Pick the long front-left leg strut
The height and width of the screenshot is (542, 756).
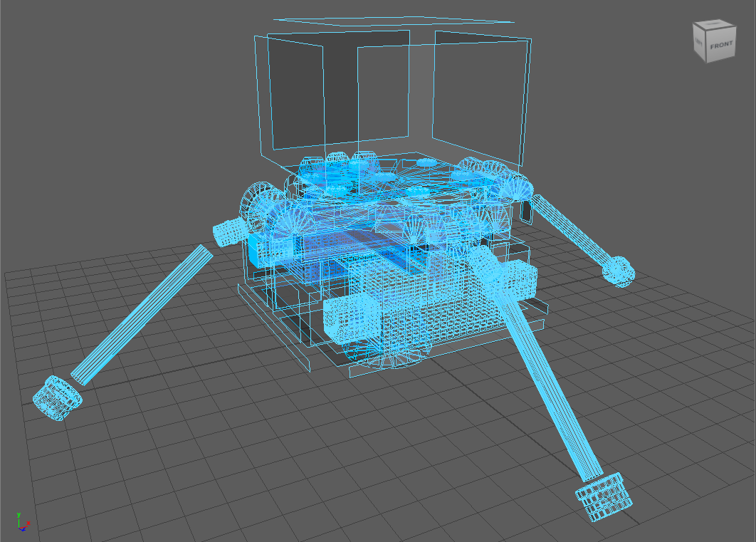point(142,313)
